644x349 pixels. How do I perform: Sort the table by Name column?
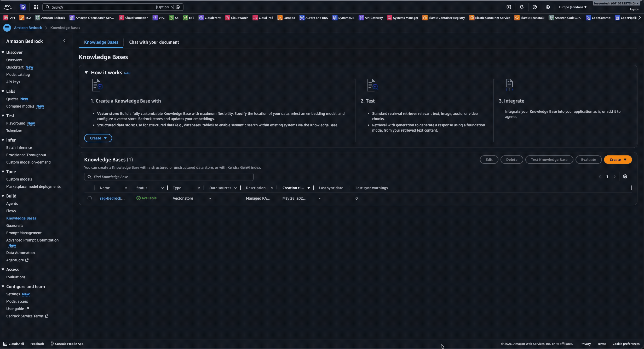(113, 188)
